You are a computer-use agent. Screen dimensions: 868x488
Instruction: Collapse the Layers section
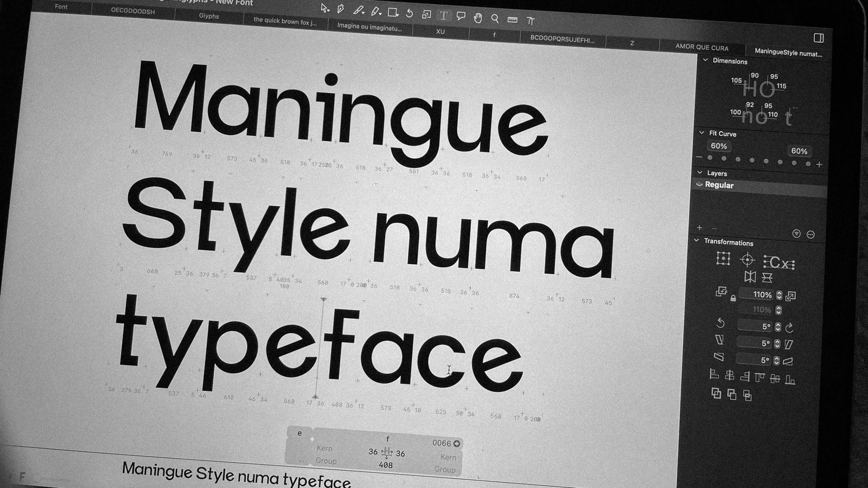(x=700, y=172)
